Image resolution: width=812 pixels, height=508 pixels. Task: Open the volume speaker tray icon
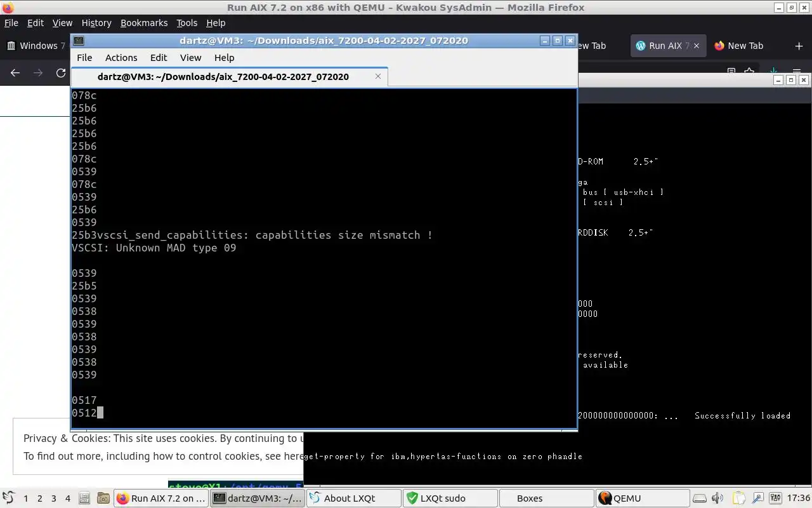(717, 498)
